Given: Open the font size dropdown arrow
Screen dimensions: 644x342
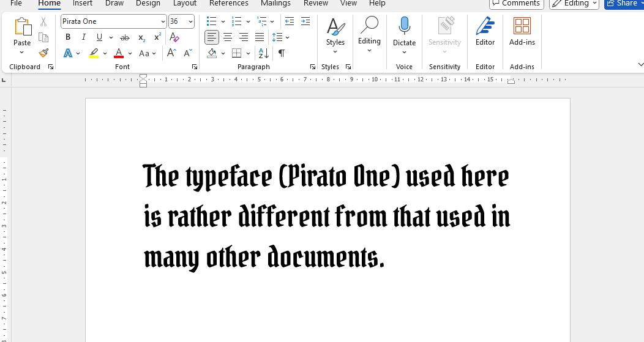Looking at the screenshot, I should tap(190, 22).
